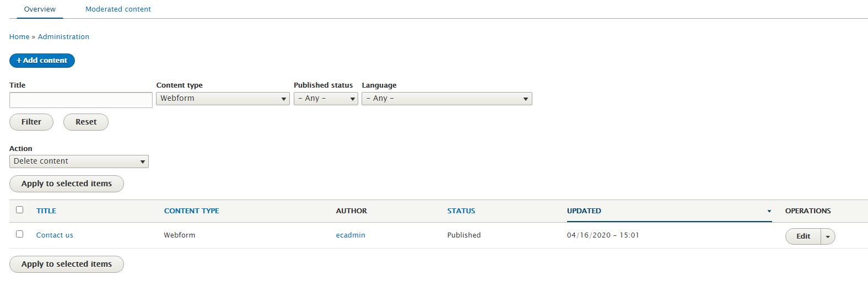Switch to the Moderated content tab
868x291 pixels.
click(x=118, y=9)
